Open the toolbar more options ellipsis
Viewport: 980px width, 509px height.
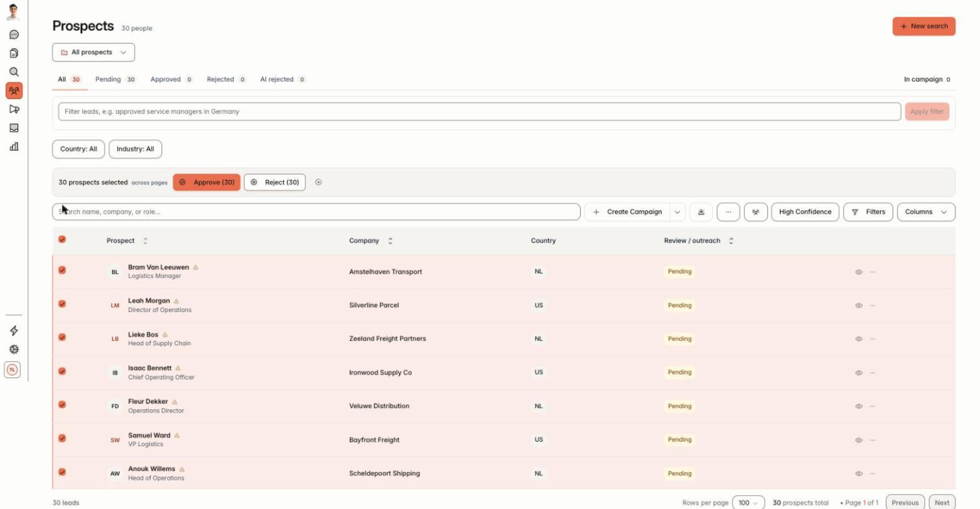coord(729,212)
